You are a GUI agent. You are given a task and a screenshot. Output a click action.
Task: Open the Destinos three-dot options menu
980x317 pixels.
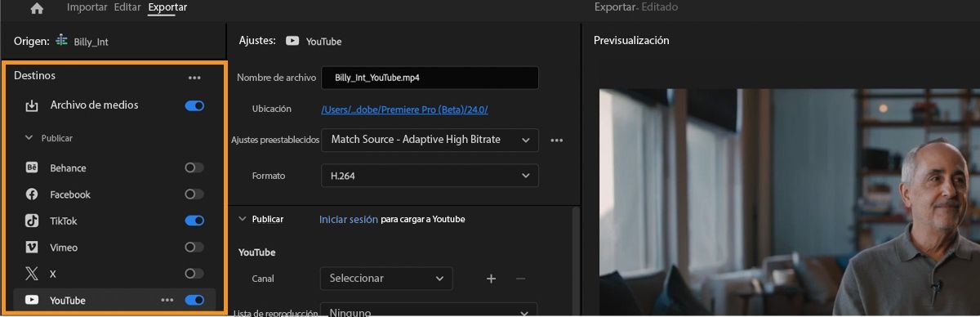point(194,78)
